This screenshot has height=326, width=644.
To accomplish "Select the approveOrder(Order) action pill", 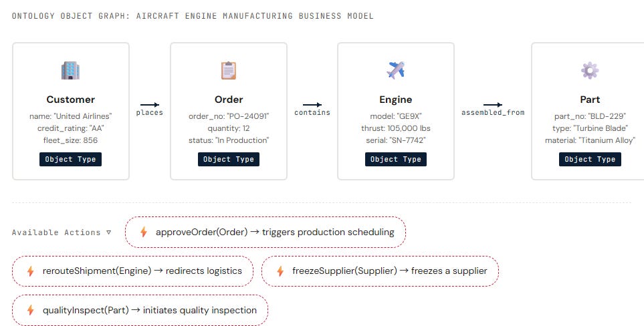I will coord(265,232).
